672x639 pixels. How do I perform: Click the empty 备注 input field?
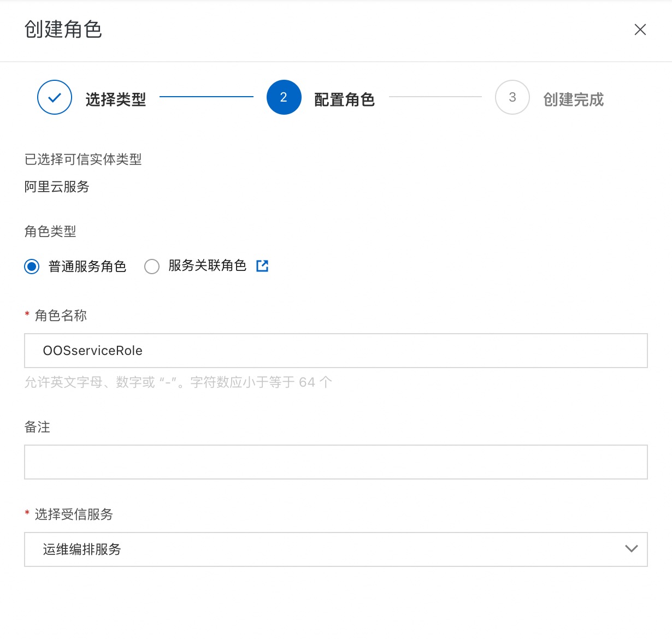coord(336,462)
